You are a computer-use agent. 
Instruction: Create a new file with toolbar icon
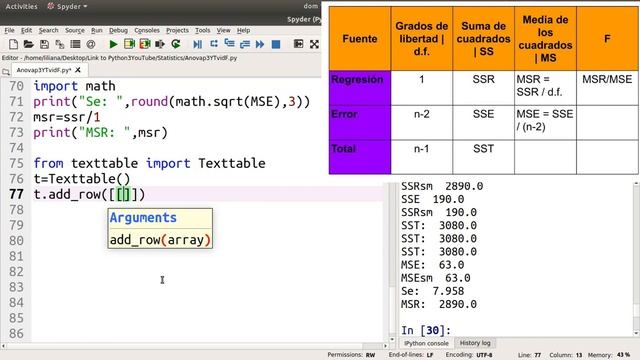(x=13, y=44)
